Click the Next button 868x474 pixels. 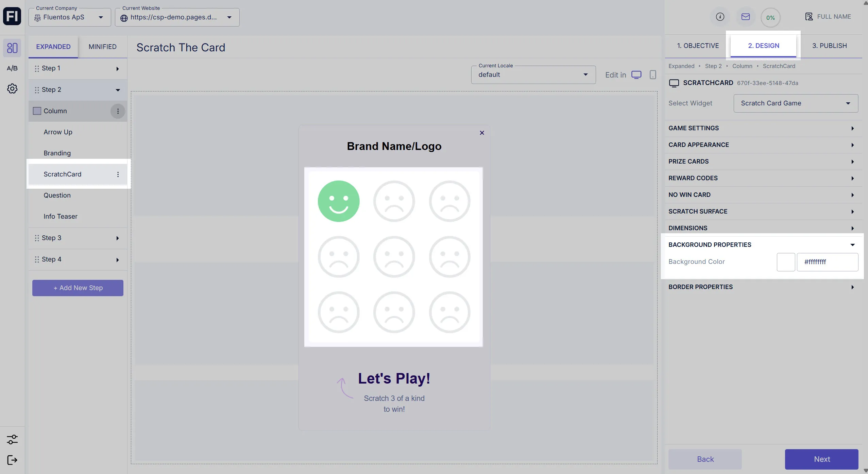[822, 459]
